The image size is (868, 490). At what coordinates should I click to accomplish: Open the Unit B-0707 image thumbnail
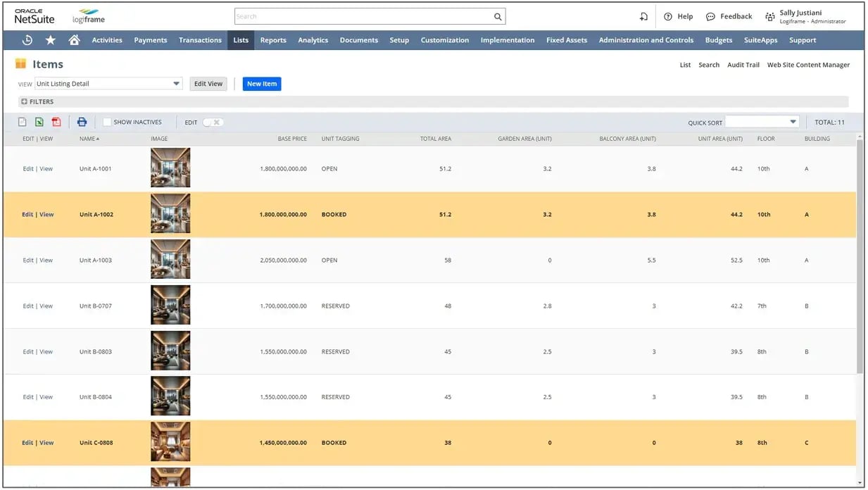pos(170,305)
